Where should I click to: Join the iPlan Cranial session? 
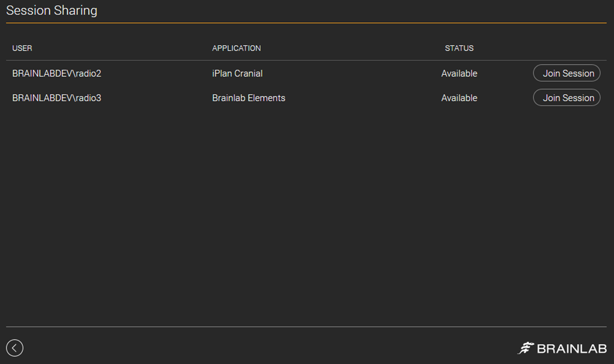tap(566, 73)
